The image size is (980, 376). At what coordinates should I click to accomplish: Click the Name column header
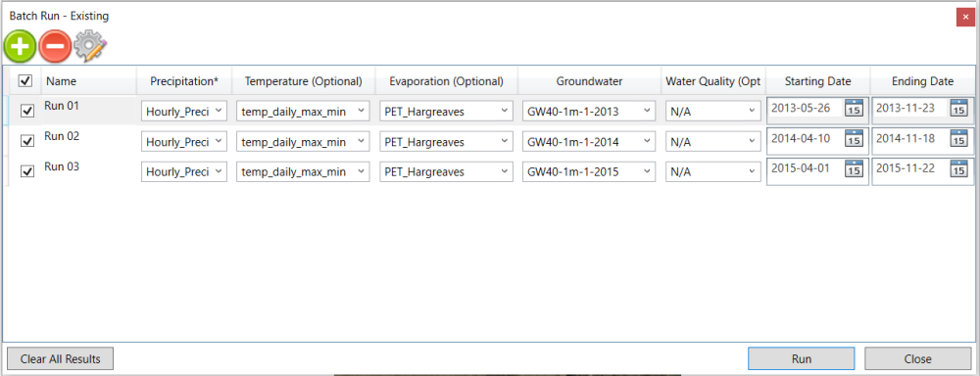(x=89, y=81)
